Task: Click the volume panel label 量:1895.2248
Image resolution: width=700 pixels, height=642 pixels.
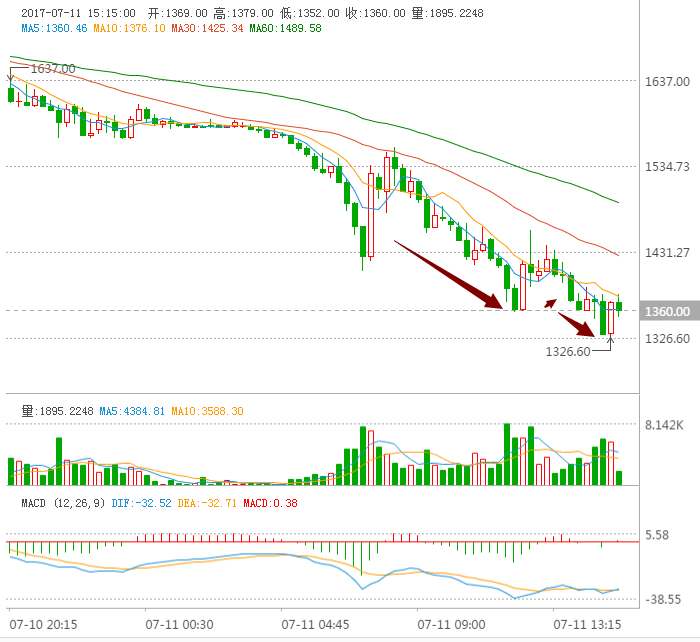Action: [x=58, y=411]
